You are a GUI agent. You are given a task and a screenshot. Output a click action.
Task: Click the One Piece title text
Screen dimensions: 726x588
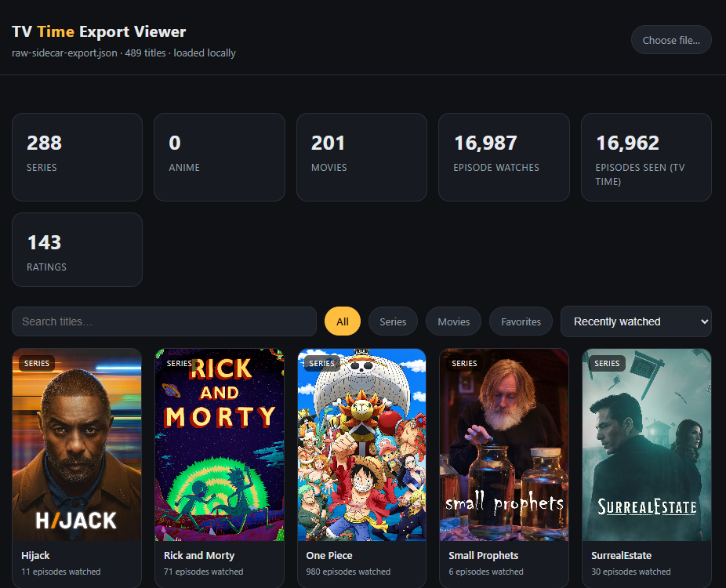tap(329, 555)
